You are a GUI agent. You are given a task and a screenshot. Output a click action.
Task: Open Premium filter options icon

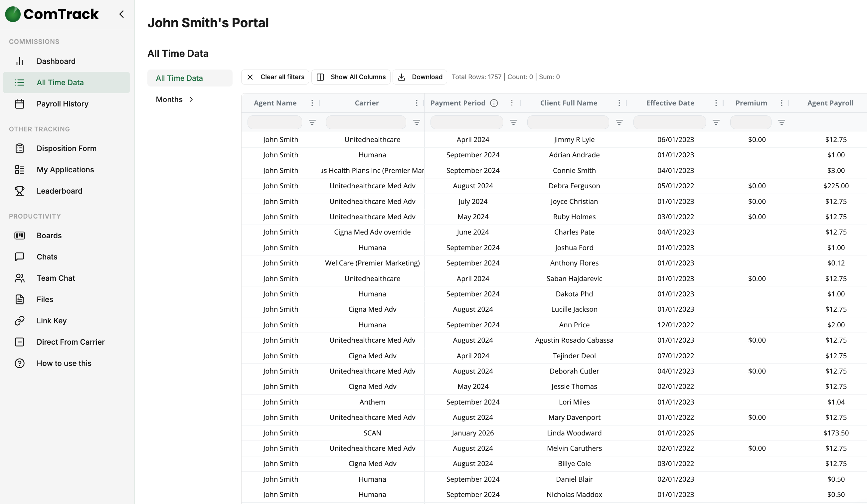782,122
